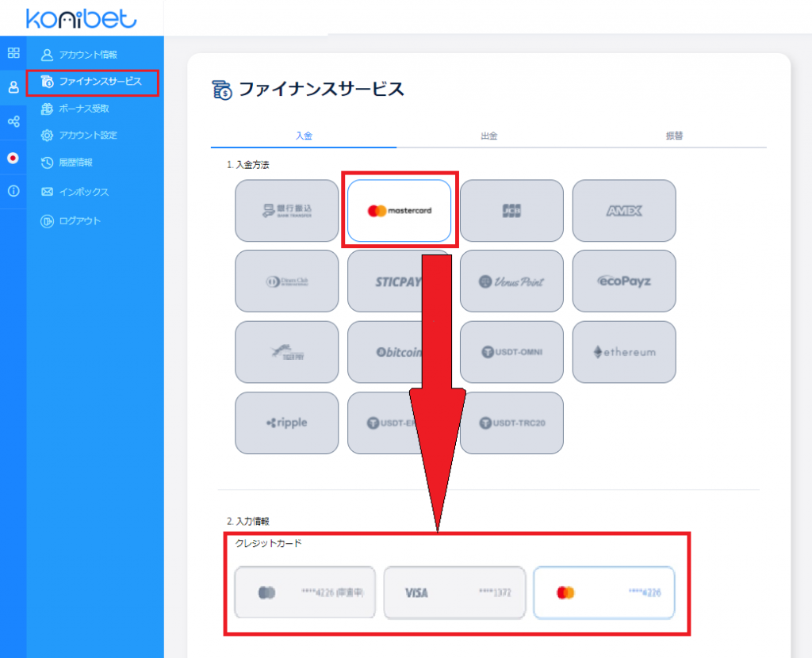This screenshot has height=658, width=812.
Task: Select ecoPayz deposit method
Action: coord(624,281)
